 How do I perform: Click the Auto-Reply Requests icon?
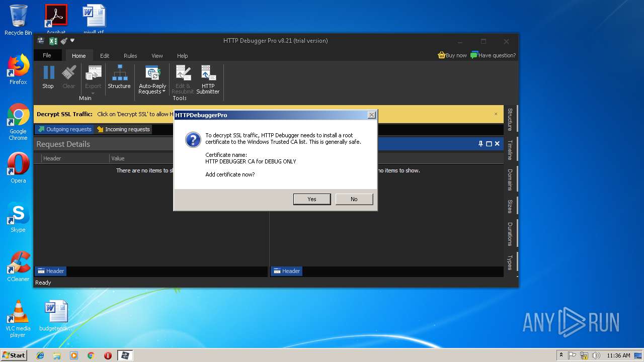coord(152,73)
